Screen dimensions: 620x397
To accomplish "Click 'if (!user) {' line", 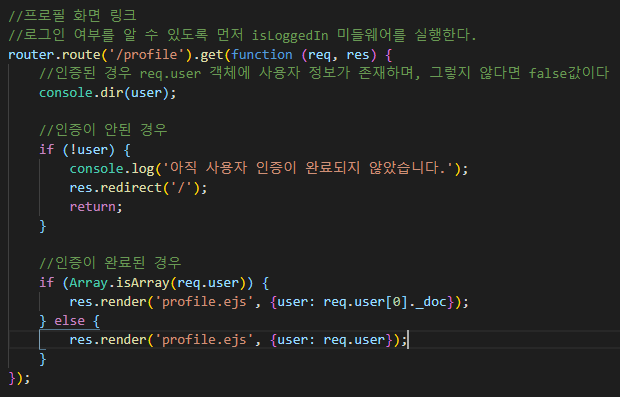I will click(85, 150).
